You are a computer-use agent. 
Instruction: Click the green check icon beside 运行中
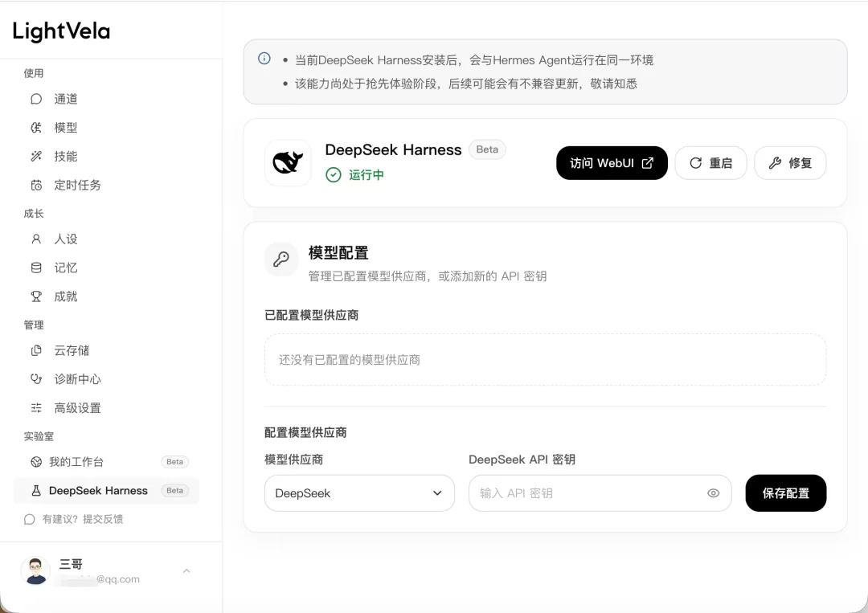[334, 175]
